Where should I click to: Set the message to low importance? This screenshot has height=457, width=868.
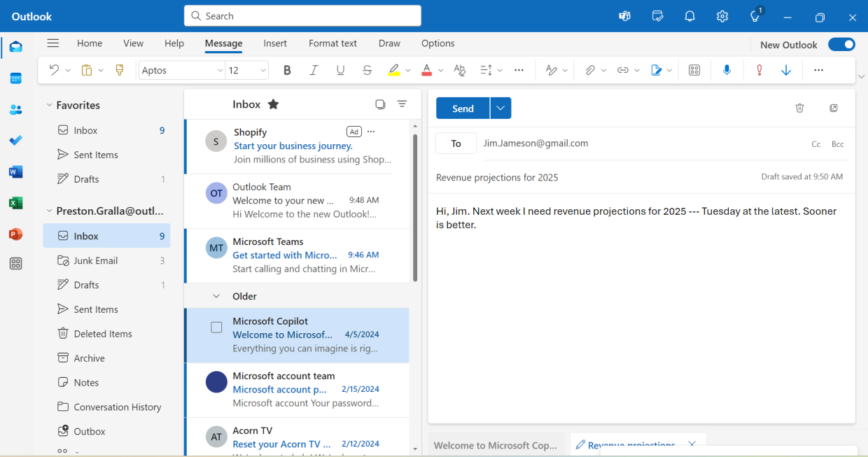point(785,70)
